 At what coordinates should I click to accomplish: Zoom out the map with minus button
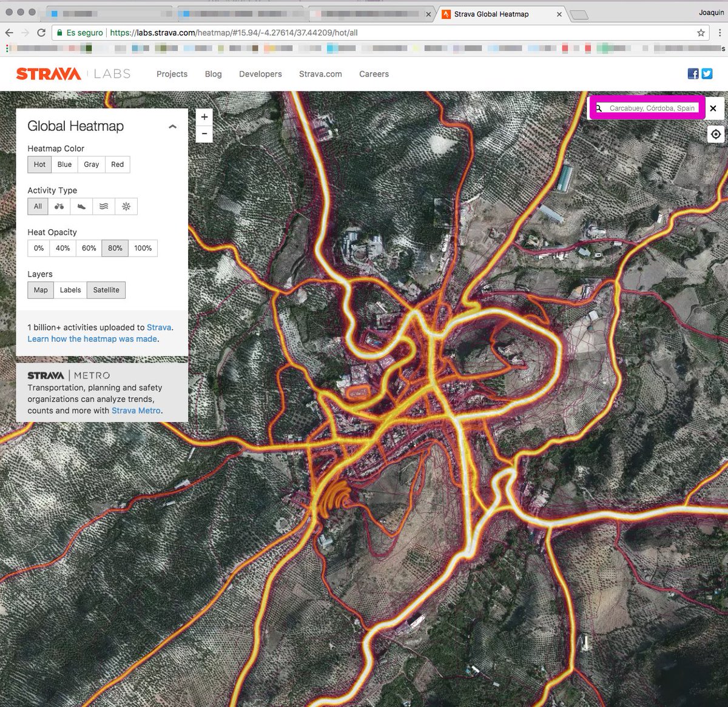[x=204, y=134]
